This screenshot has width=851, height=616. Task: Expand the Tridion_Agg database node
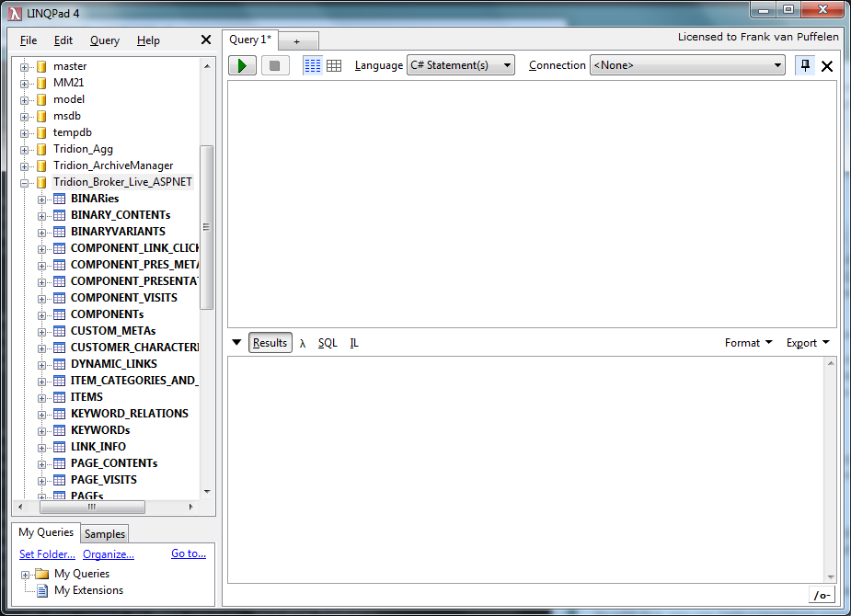[25, 149]
